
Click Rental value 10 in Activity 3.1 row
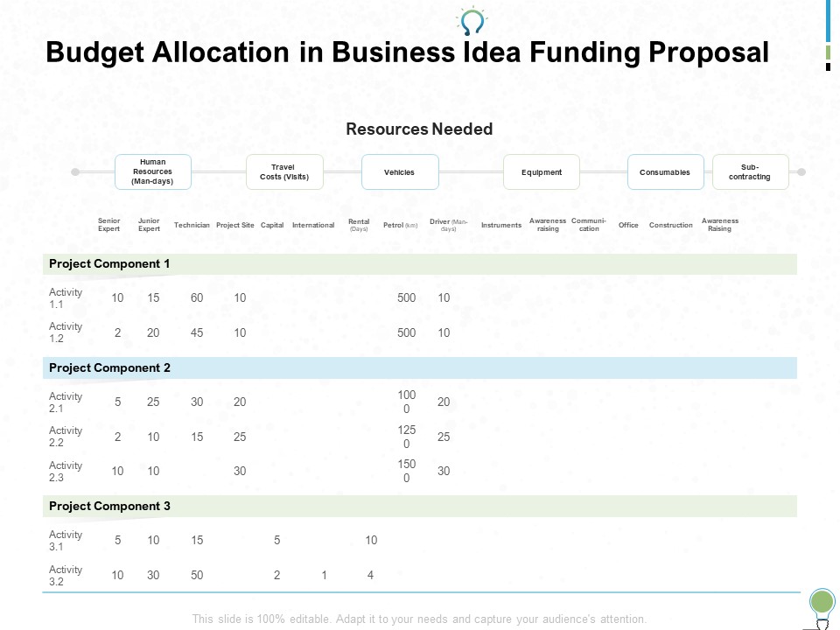(x=371, y=540)
